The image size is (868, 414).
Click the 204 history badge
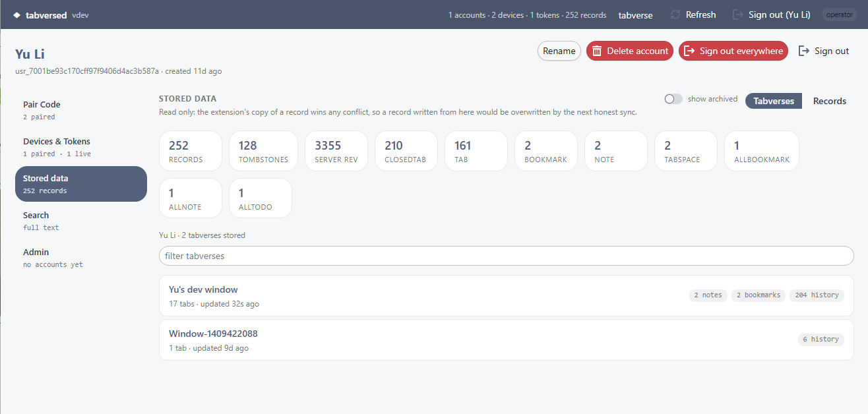817,295
